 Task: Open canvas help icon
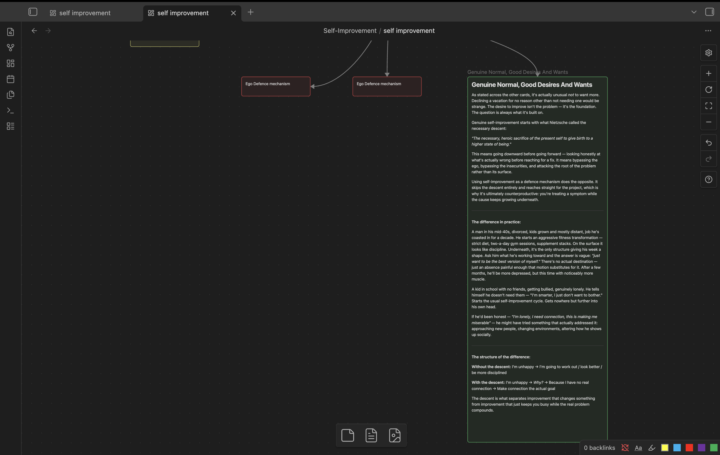tap(709, 180)
